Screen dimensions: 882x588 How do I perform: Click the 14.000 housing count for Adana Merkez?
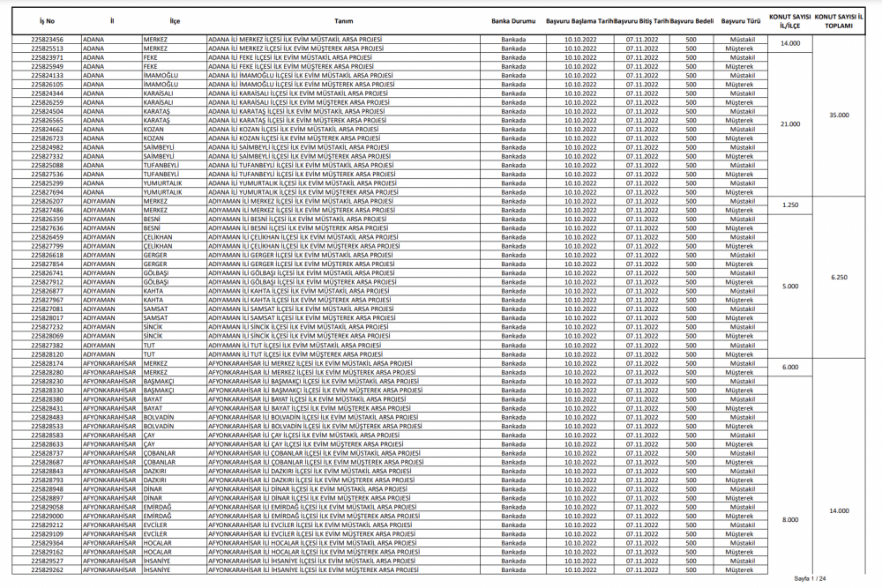(x=790, y=44)
